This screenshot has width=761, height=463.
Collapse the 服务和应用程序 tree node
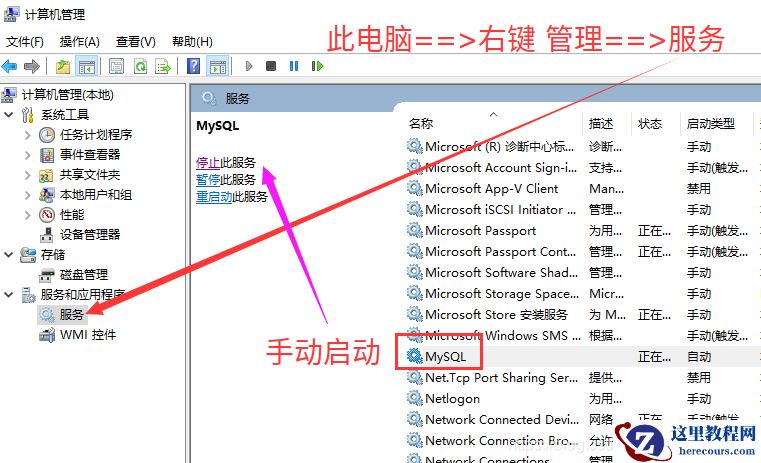[9, 294]
